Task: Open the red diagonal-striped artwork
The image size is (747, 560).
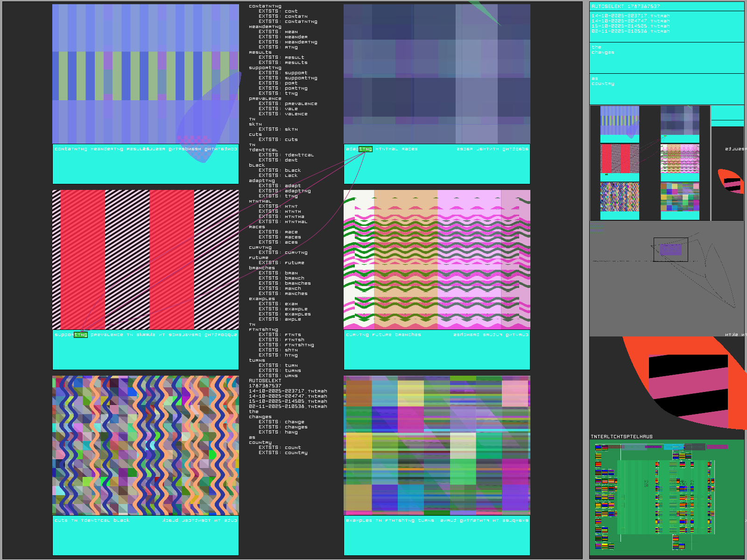Action: click(145, 259)
